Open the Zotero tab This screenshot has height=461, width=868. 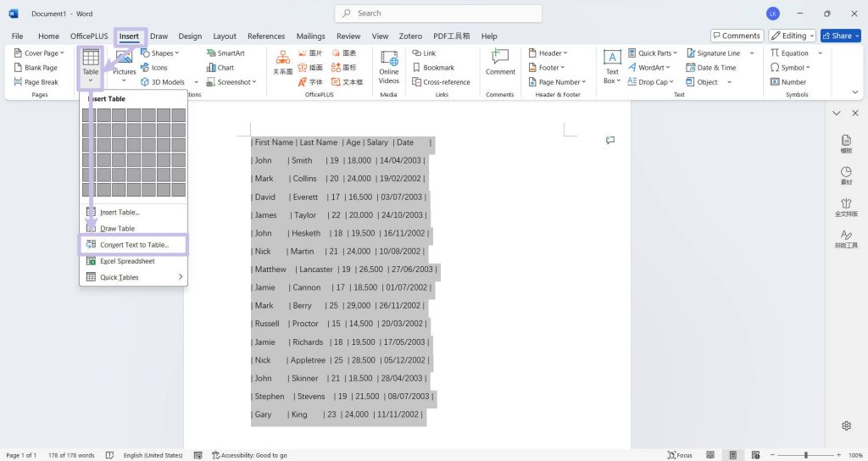click(410, 36)
